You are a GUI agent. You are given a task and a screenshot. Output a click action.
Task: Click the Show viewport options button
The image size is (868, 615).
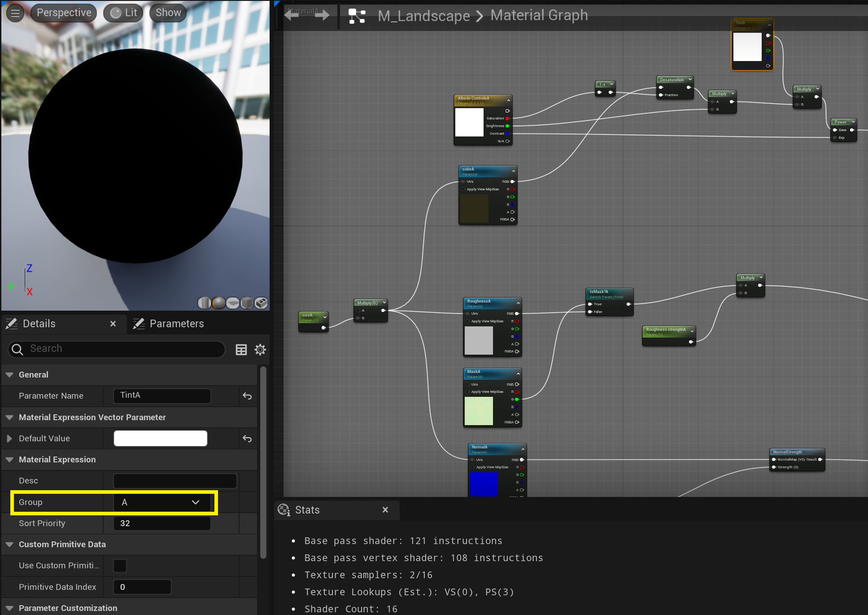[x=168, y=13]
